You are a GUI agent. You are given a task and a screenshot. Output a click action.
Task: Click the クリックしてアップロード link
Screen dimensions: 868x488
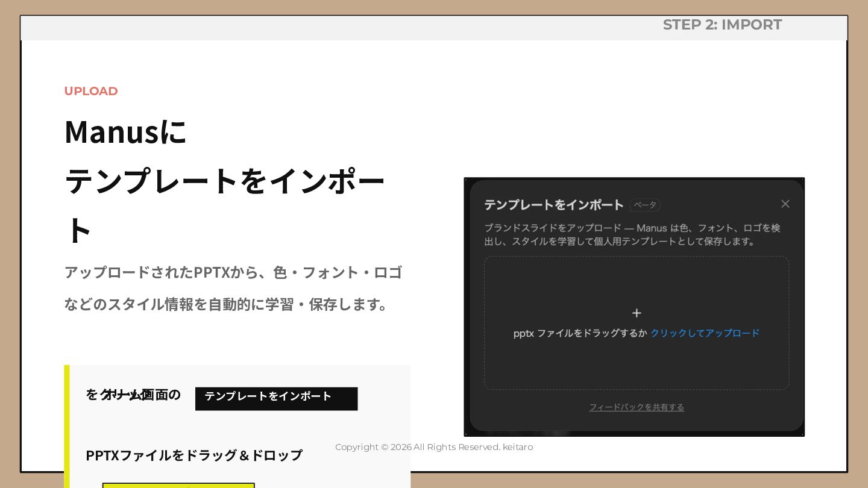(705, 333)
